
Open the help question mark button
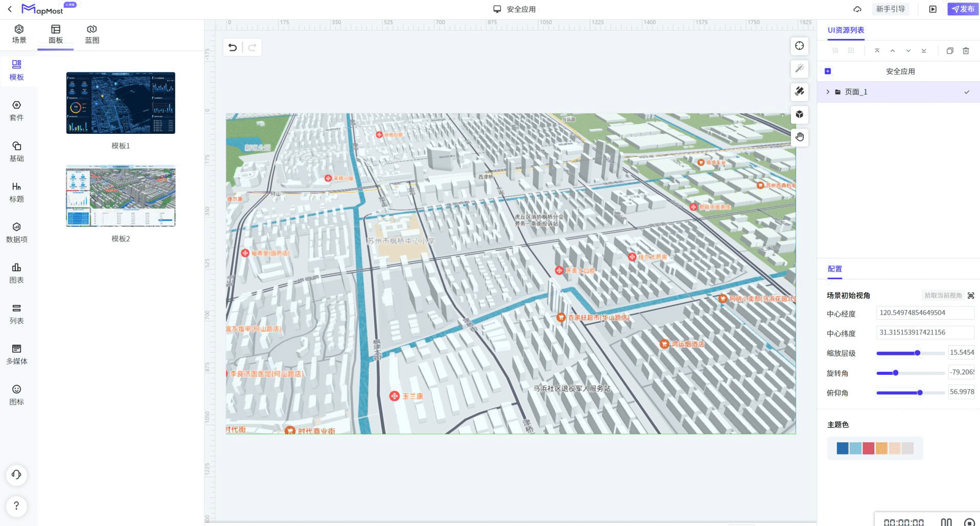coord(16,506)
